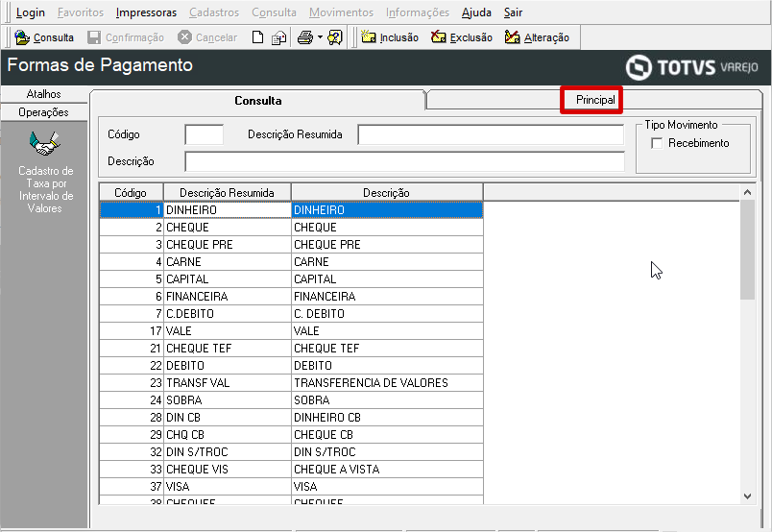Focus the Descrição input field
The width and height of the screenshot is (772, 532).
[x=404, y=161]
